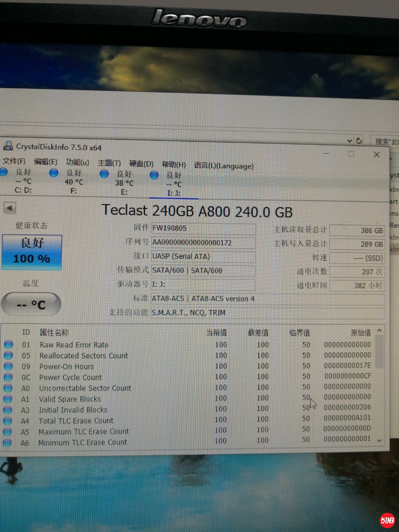
Task: Open the 文件(F) menu
Action: pyautogui.click(x=14, y=161)
